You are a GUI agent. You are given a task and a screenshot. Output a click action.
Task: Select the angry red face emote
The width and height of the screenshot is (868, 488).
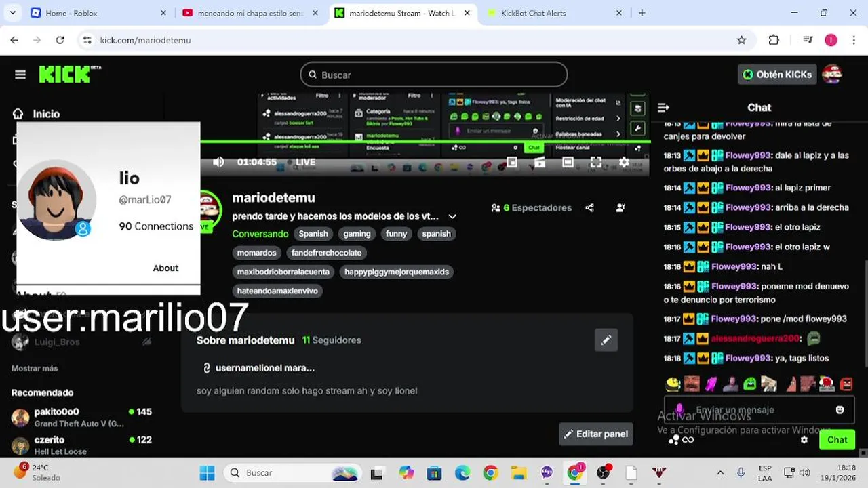tap(846, 384)
